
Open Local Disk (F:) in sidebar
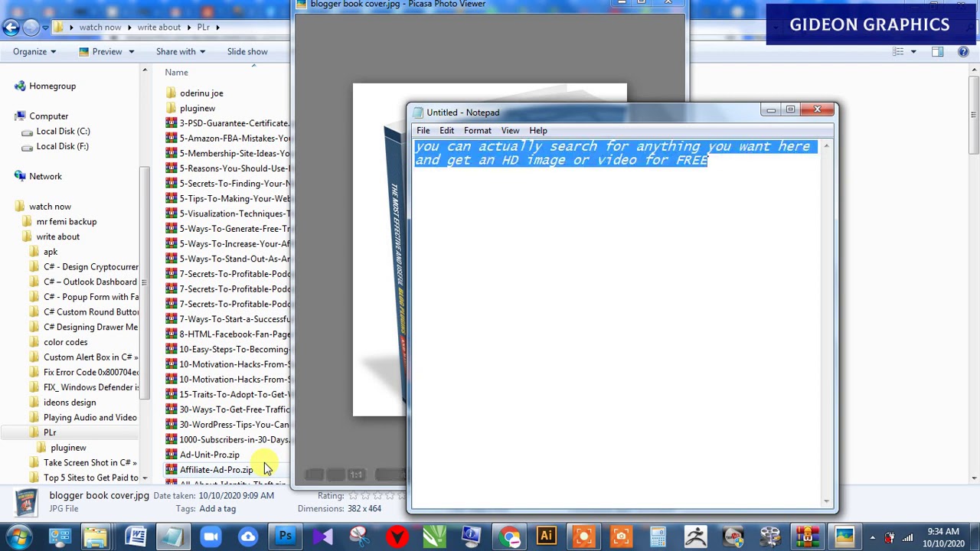(x=62, y=146)
